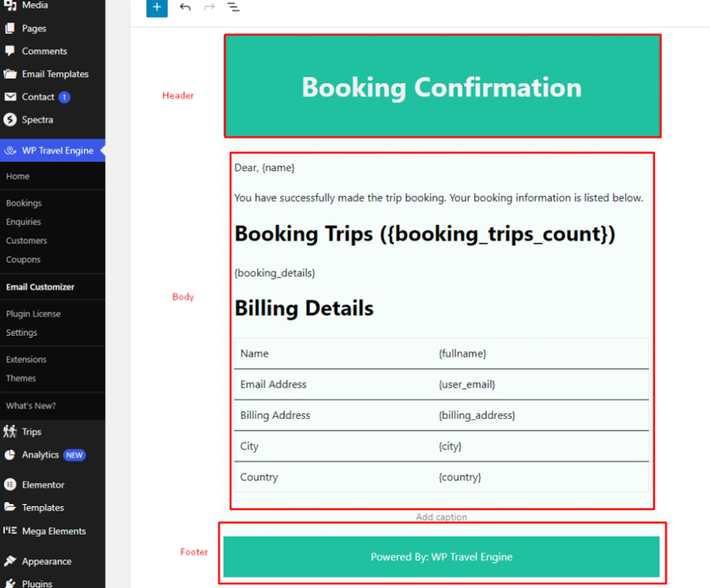The image size is (710, 588).
Task: Select the Booking Confirmation header block
Action: click(442, 86)
